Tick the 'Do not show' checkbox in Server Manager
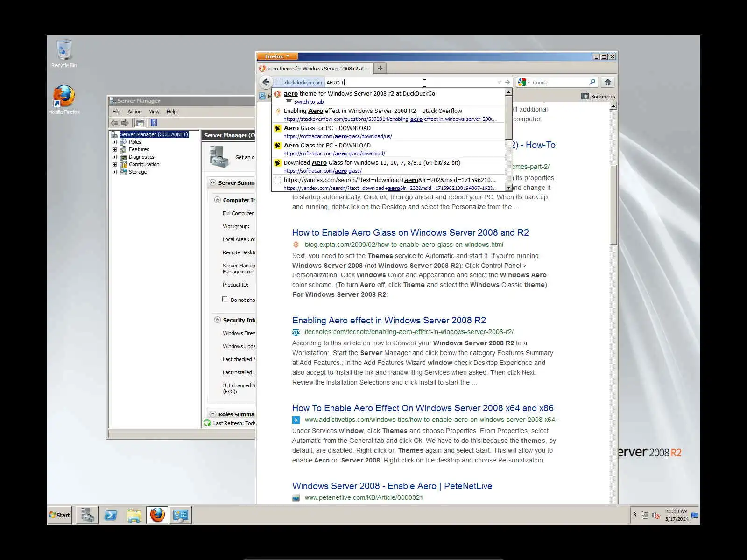The height and width of the screenshot is (560, 747). 225,300
